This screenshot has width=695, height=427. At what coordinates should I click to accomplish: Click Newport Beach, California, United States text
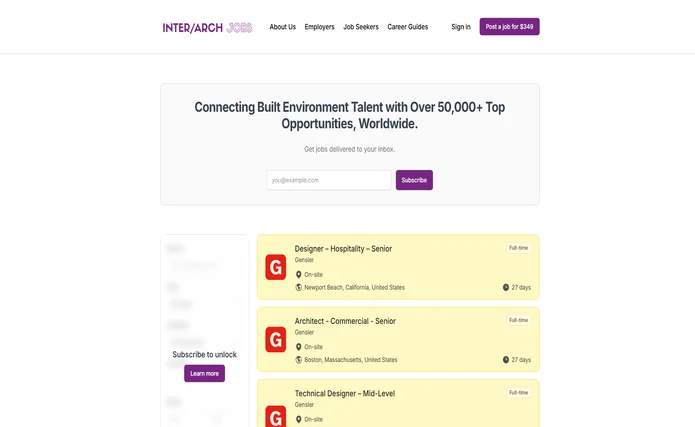coord(354,287)
